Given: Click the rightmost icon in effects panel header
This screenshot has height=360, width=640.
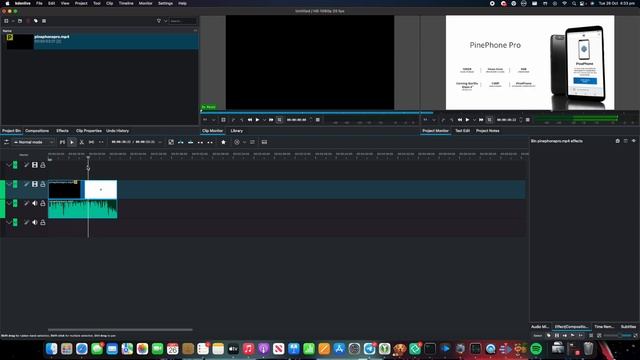Looking at the screenshot, I should (633, 141).
